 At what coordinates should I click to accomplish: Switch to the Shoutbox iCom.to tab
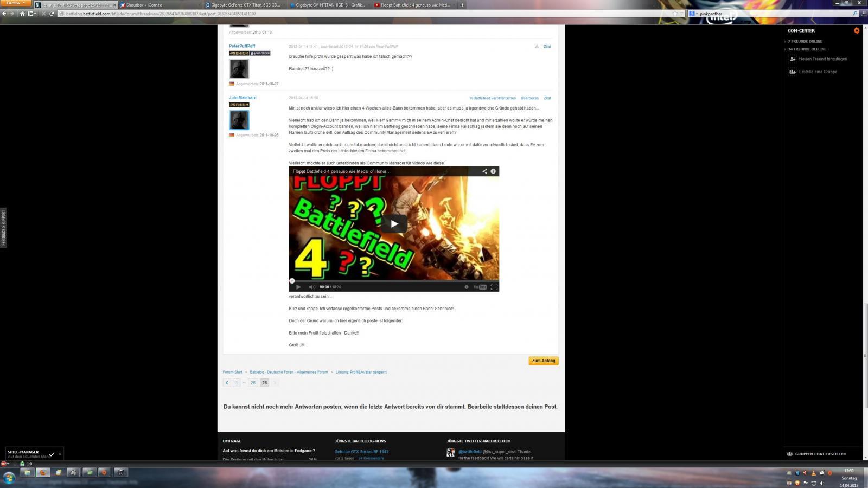[160, 5]
